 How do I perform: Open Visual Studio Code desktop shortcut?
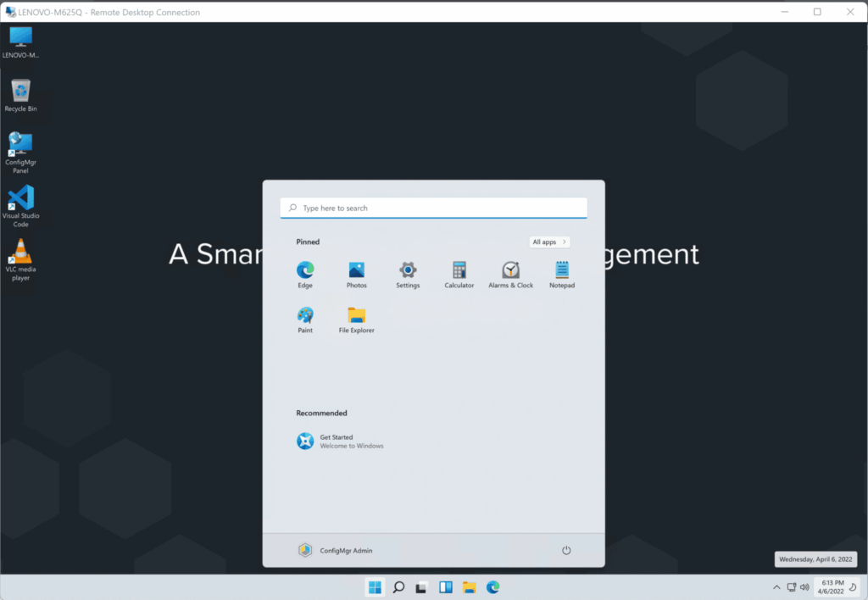(x=20, y=201)
